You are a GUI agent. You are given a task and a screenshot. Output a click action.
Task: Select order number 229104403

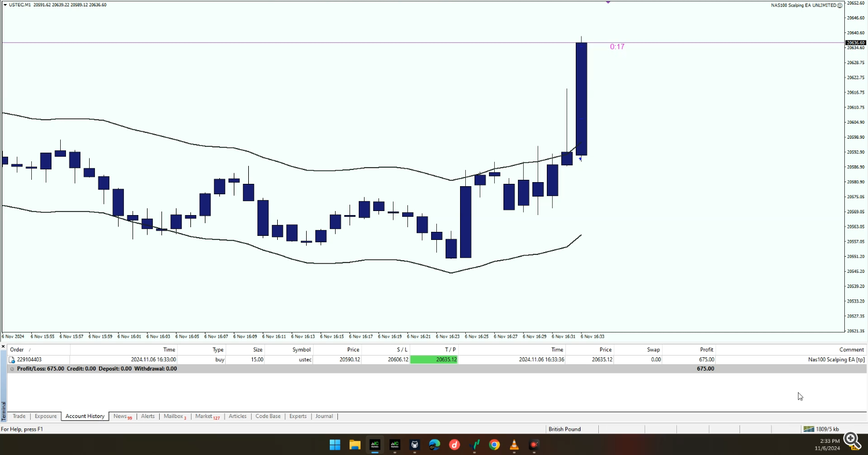tap(30, 360)
